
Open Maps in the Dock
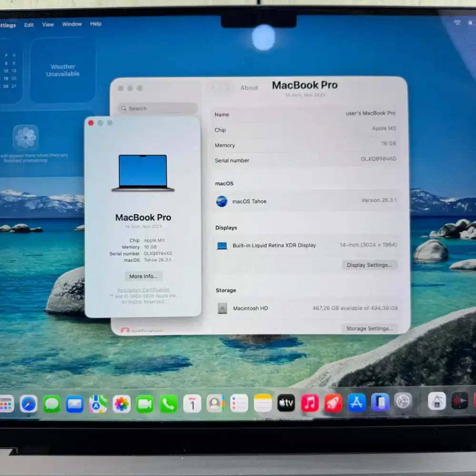[98, 404]
